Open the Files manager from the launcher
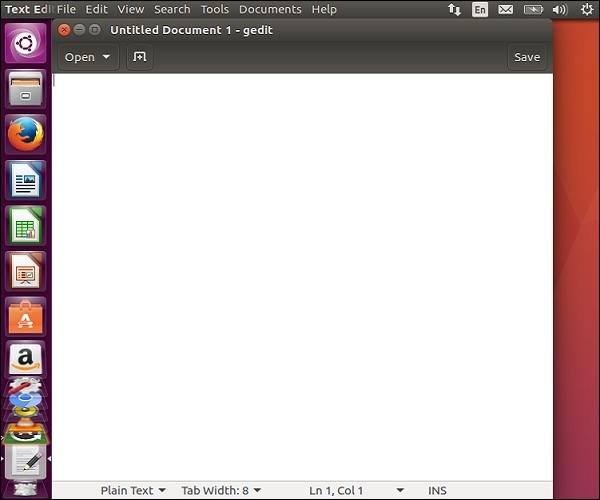Screen dimensions: 600x500 point(26,90)
